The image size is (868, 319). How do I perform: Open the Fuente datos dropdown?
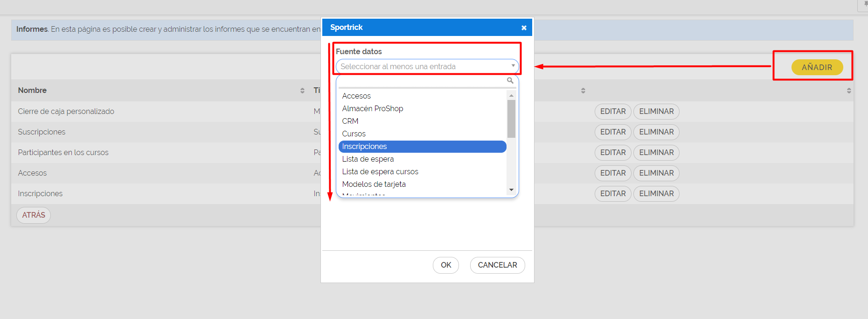[427, 66]
